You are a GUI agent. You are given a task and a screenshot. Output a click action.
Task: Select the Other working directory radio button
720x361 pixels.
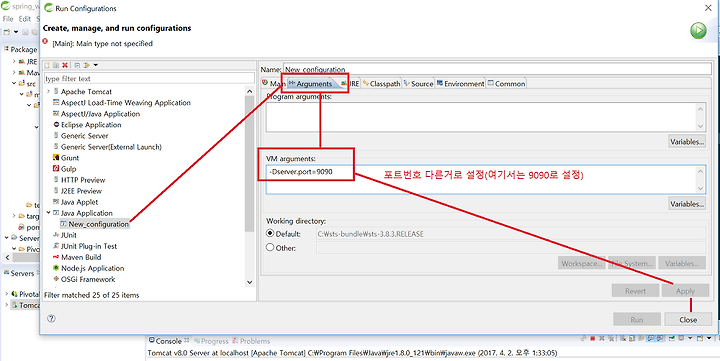pyautogui.click(x=270, y=248)
